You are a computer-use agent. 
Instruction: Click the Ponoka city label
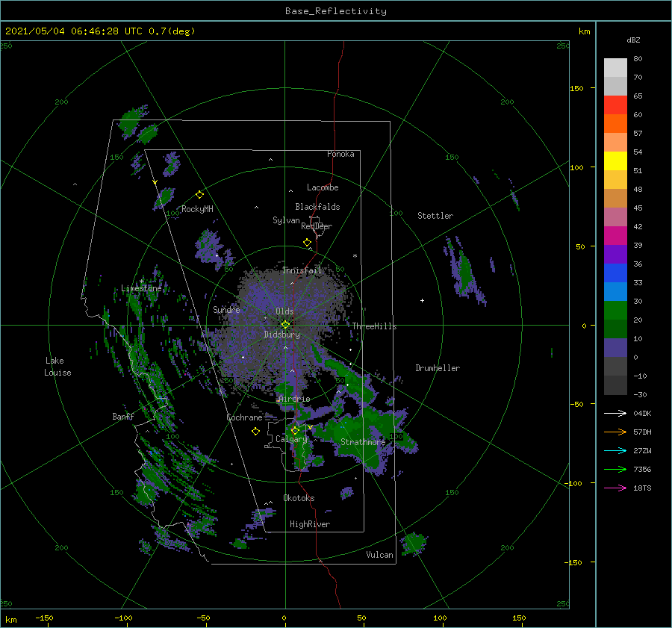(x=340, y=154)
